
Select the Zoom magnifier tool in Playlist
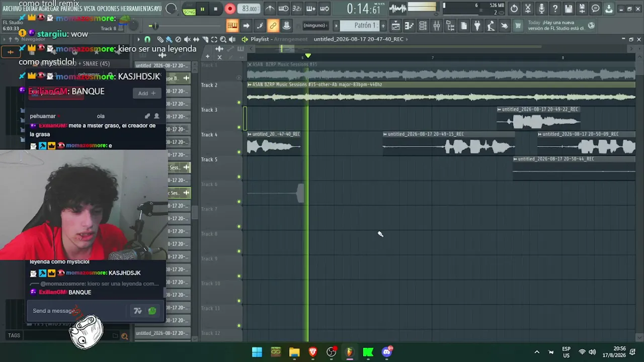[x=223, y=39]
